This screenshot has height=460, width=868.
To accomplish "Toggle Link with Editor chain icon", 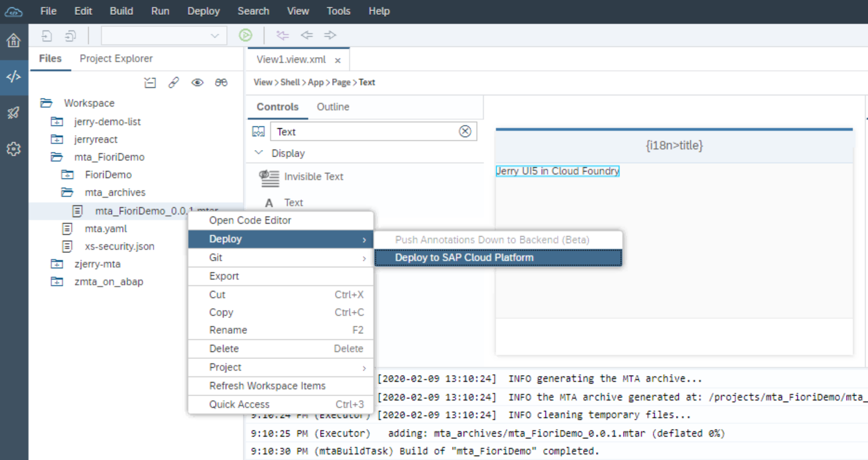I will click(174, 82).
